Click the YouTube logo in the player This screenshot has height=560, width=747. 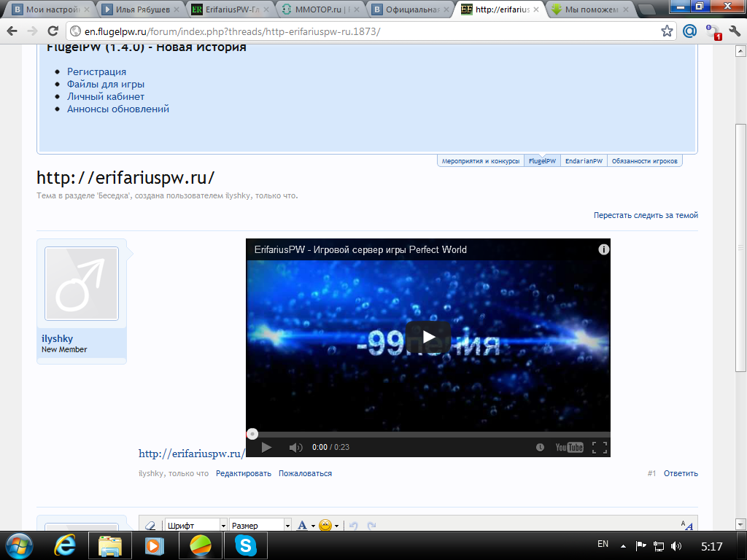click(x=569, y=447)
